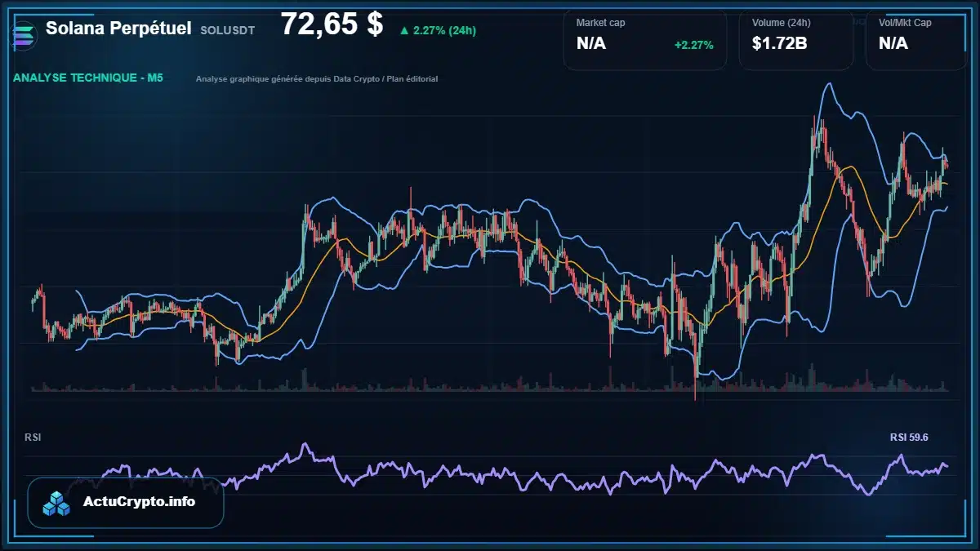This screenshot has height=551, width=980.
Task: Click the RSI 59.6 reading
Action: (x=909, y=438)
